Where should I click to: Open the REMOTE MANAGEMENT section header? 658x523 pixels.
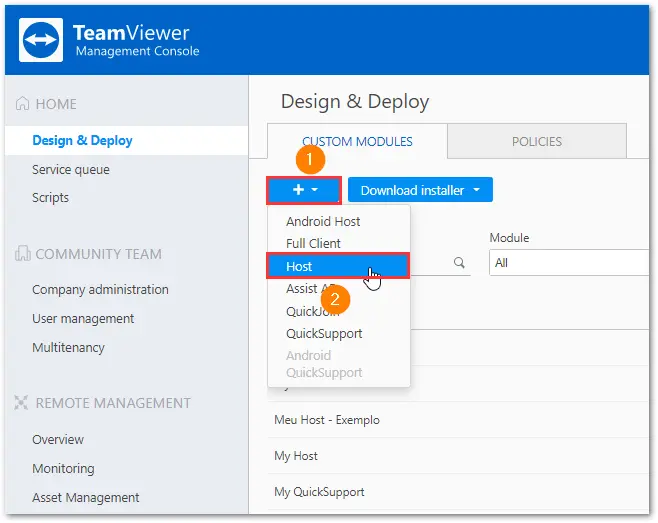(113, 403)
